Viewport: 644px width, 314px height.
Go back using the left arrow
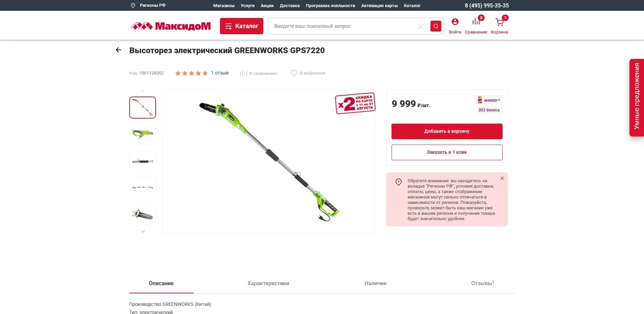[118, 50]
